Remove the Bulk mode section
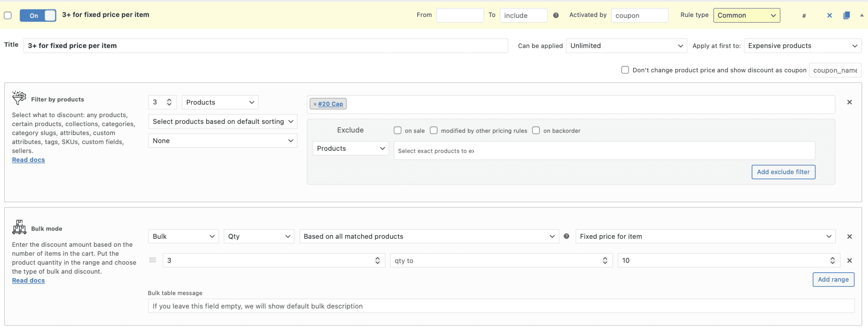This screenshot has height=329, width=868. (x=849, y=237)
